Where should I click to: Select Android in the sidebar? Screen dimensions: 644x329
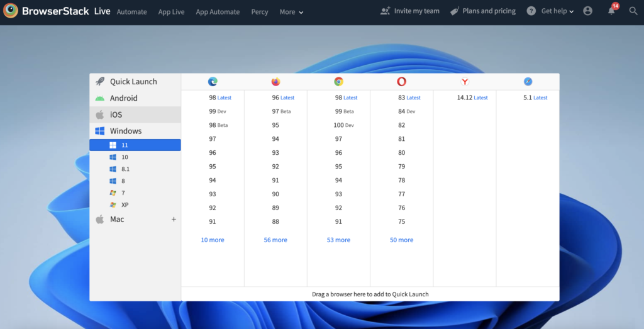point(135,98)
